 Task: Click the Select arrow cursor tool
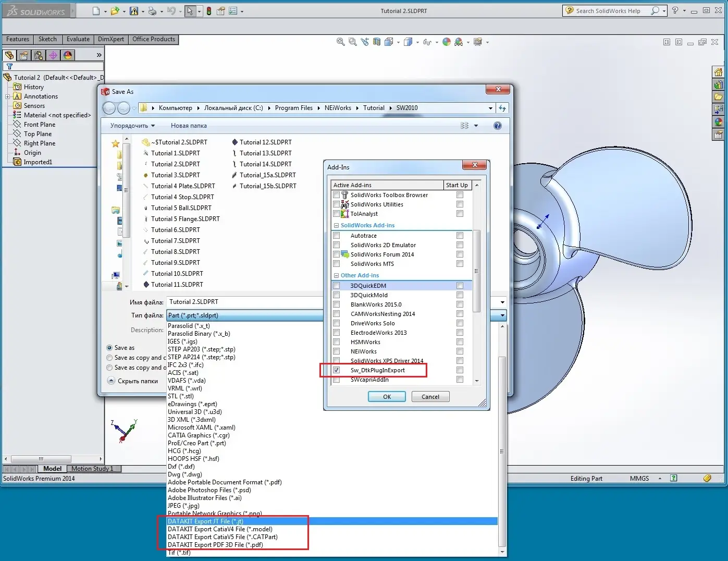coord(190,11)
